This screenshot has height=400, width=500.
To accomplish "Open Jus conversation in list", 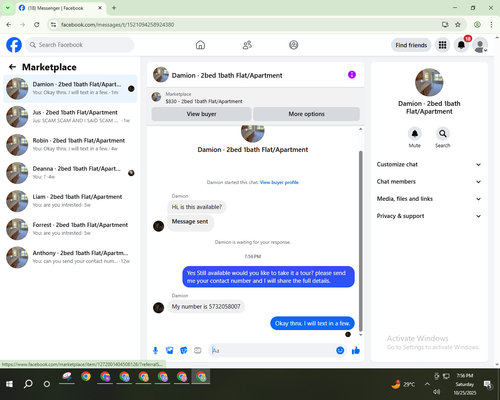I will [x=70, y=117].
